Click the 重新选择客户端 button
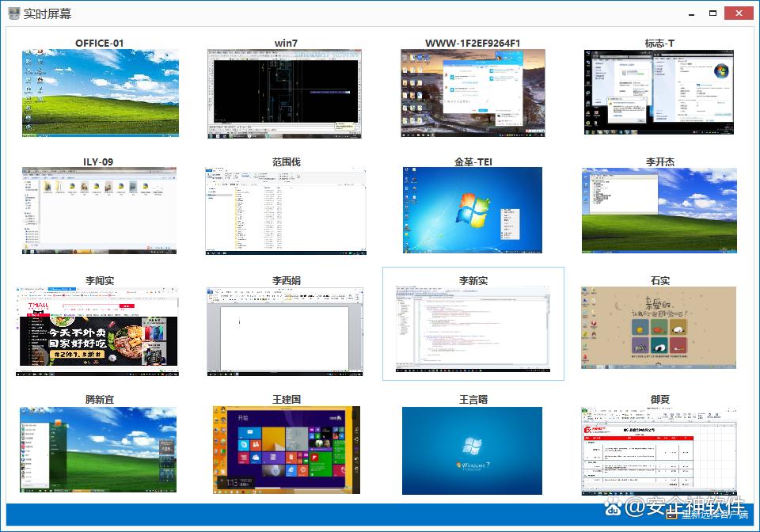 [708, 515]
